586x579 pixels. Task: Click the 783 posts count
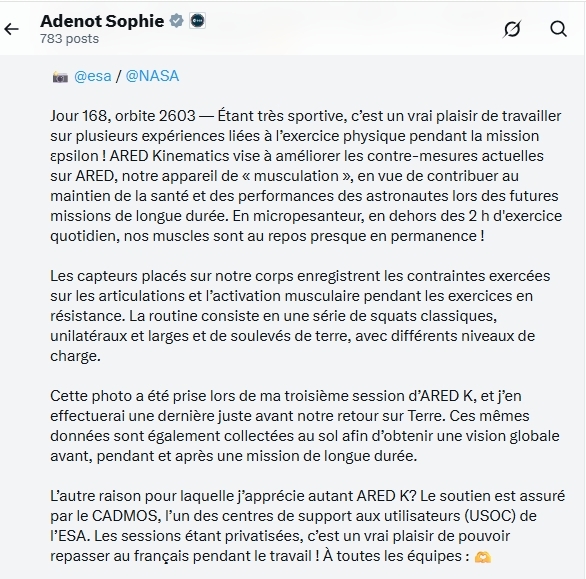(70, 39)
